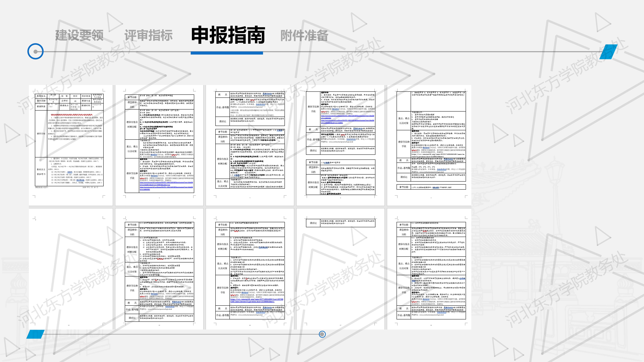The width and height of the screenshot is (644, 362).
Task: Open the page thumbnail beginning with 教具 row
Action: click(250, 145)
